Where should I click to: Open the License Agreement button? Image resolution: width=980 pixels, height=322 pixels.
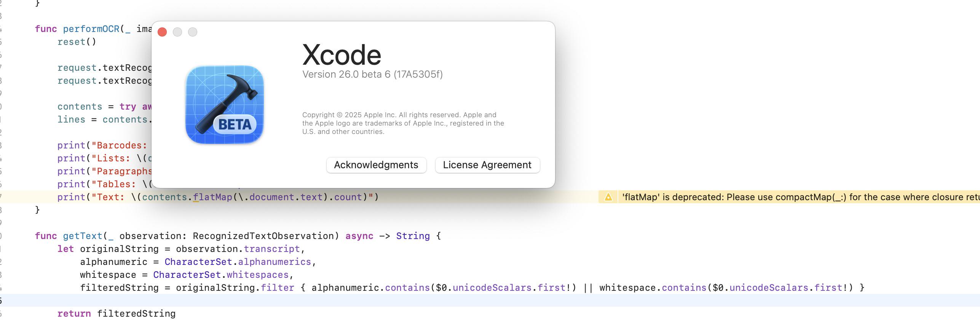(x=487, y=165)
